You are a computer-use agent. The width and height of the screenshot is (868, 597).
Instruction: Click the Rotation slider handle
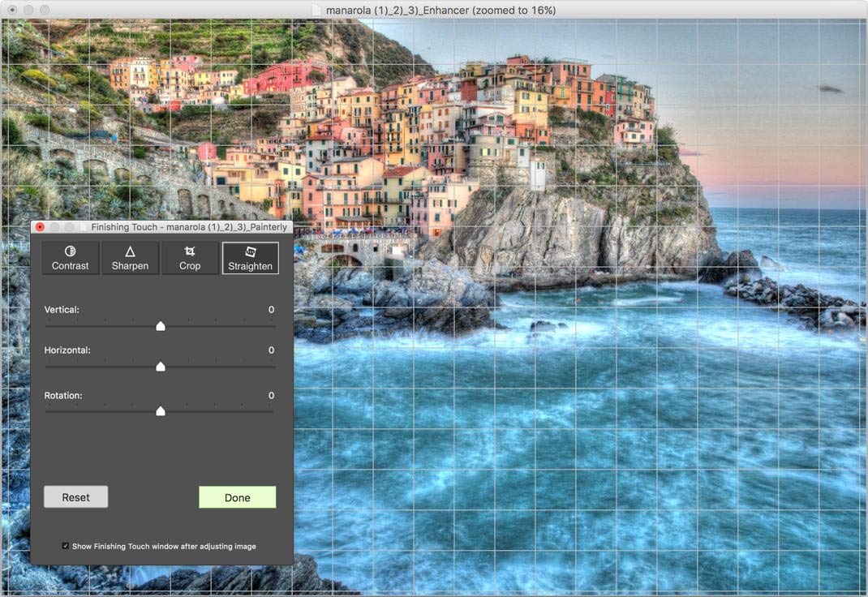click(x=161, y=411)
